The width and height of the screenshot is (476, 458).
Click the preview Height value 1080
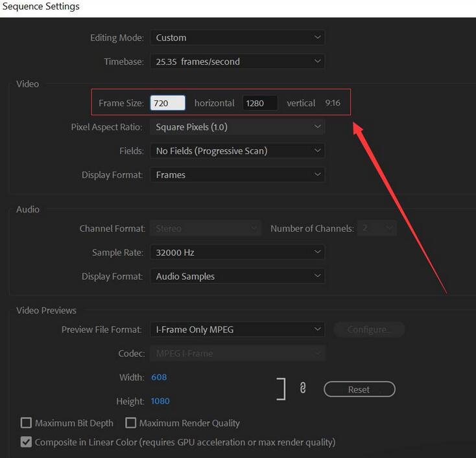tap(160, 401)
